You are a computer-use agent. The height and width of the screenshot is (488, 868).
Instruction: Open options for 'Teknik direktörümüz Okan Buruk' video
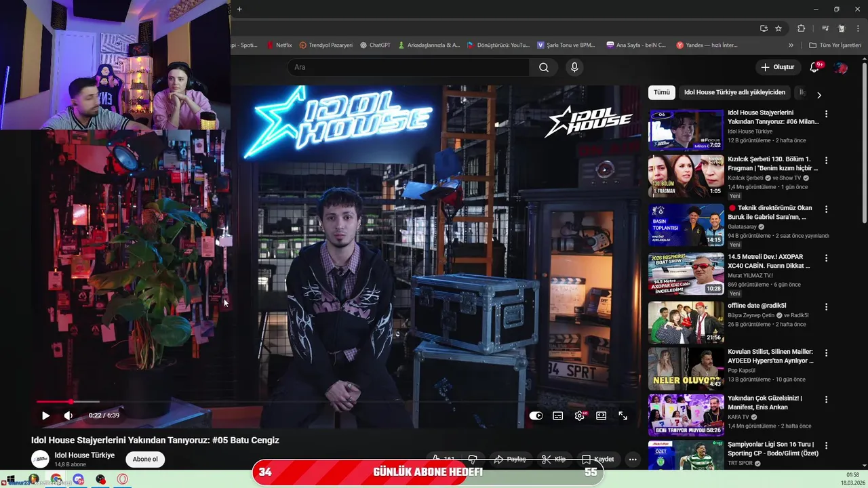click(x=826, y=209)
